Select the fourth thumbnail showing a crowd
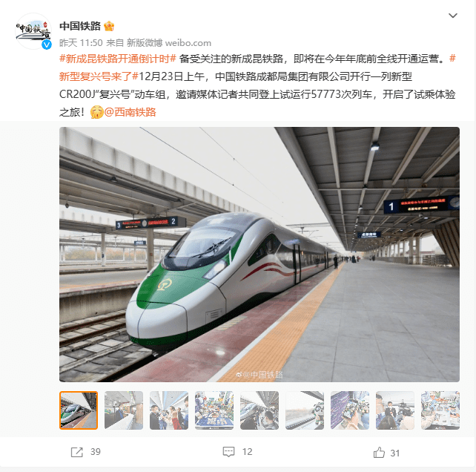The height and width of the screenshot is (472, 476). [214, 410]
